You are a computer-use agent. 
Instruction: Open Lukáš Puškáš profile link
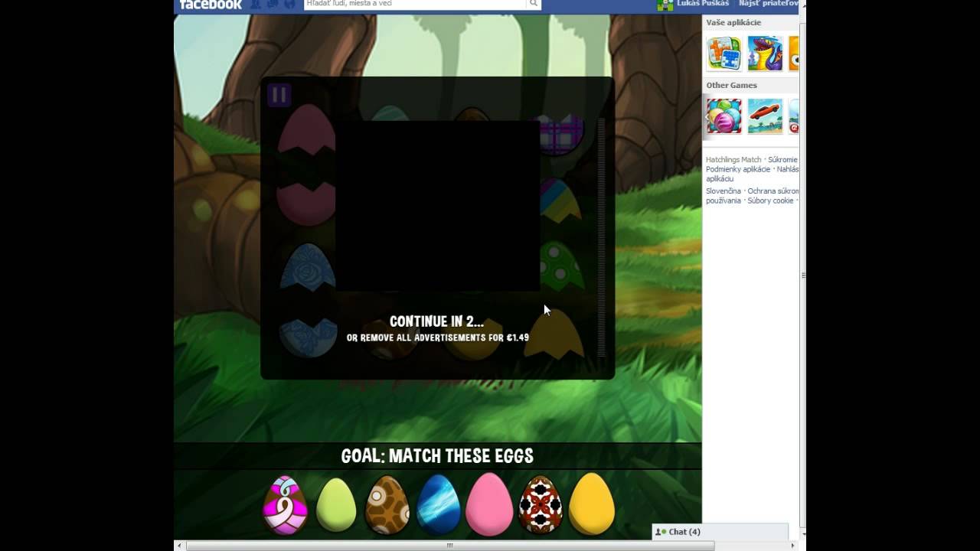[703, 4]
